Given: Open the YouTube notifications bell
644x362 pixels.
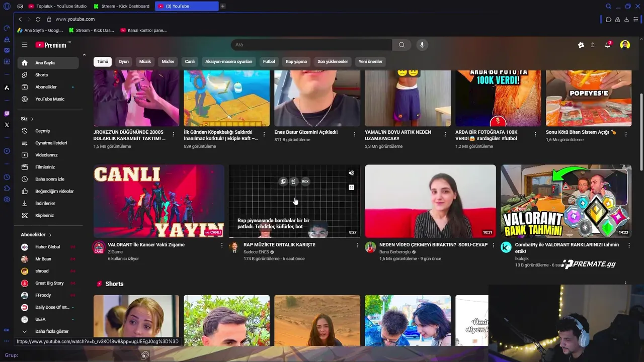Looking at the screenshot, I should pyautogui.click(x=608, y=45).
